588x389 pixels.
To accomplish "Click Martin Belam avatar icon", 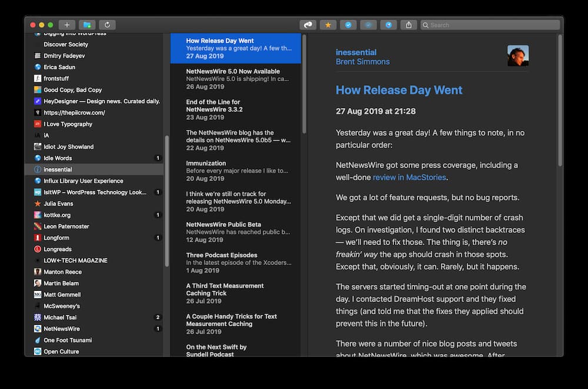I will (38, 283).
